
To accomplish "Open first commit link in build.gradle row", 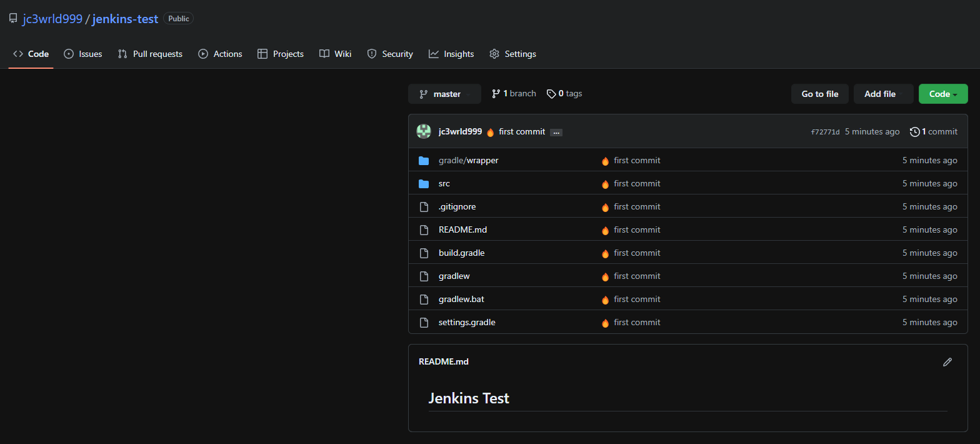I will (x=637, y=253).
